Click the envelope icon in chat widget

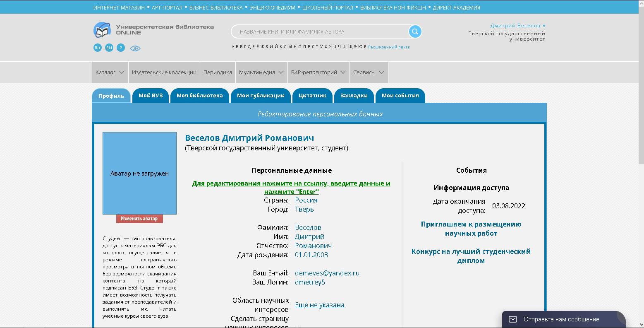[513, 319]
